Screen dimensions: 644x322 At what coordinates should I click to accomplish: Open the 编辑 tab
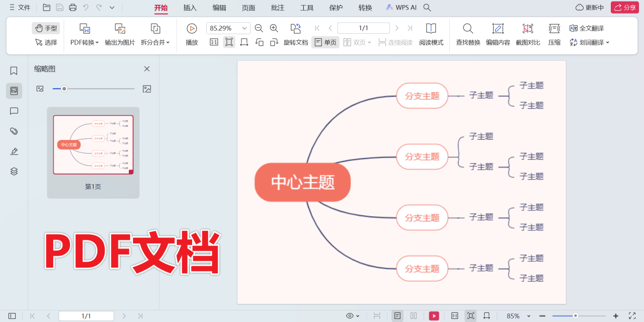[x=219, y=8]
